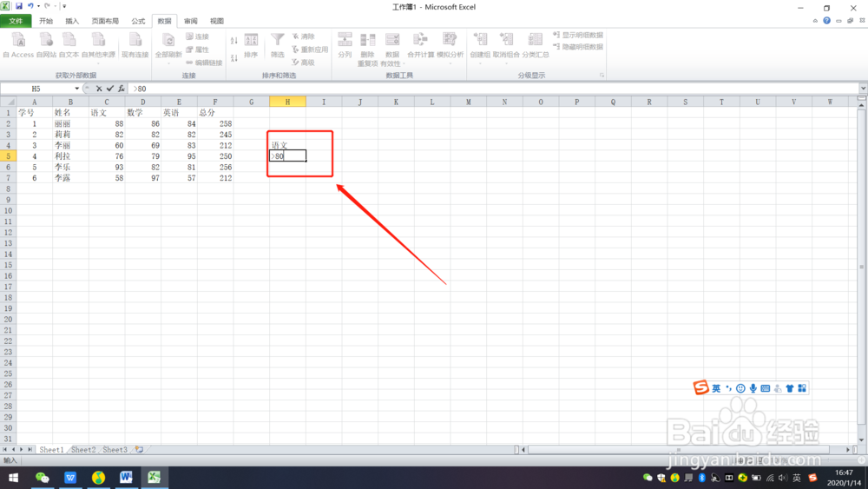The height and width of the screenshot is (489, 868).
Task: Click vertical scrollbar down arrow
Action: coord(862,440)
